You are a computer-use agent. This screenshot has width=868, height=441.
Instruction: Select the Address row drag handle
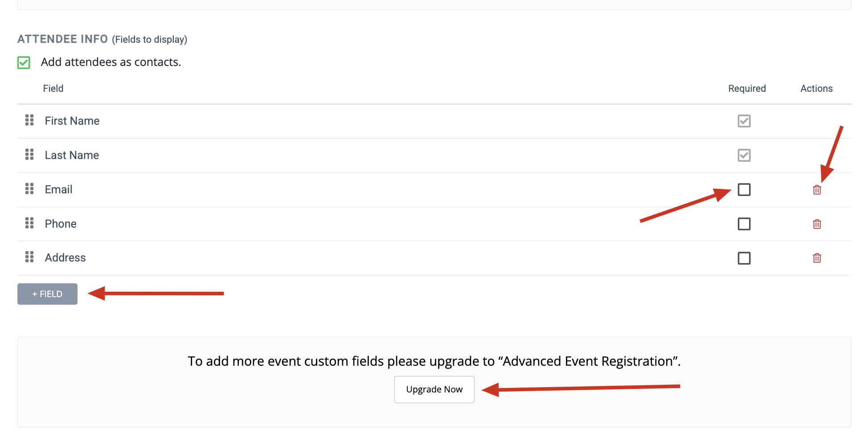(29, 257)
